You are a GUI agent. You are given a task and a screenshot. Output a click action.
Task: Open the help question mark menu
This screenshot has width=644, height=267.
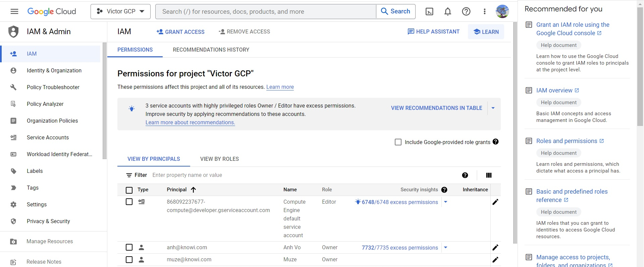coord(466,11)
